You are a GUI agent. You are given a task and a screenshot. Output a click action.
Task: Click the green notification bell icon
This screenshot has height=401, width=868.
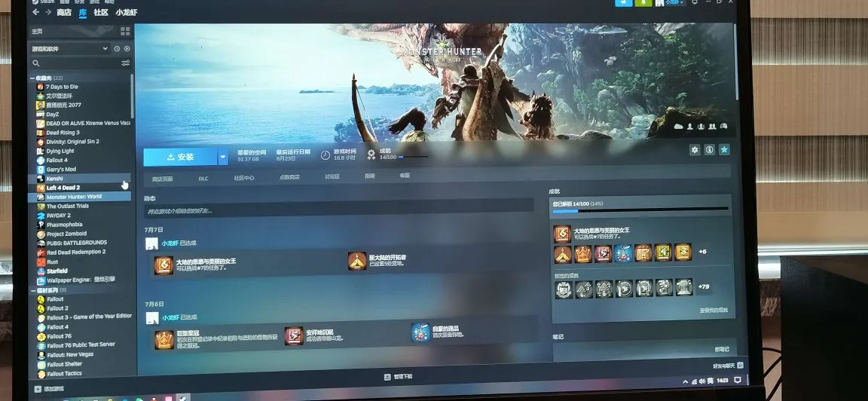[643, 3]
